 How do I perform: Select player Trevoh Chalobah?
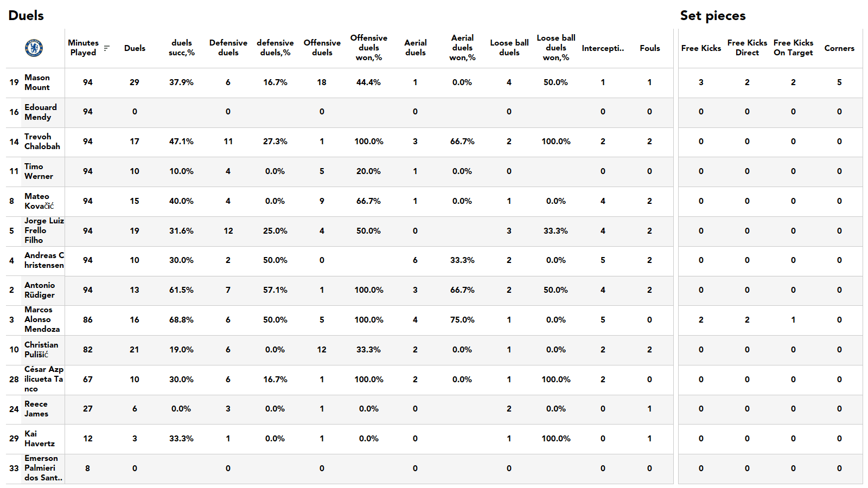(x=42, y=142)
